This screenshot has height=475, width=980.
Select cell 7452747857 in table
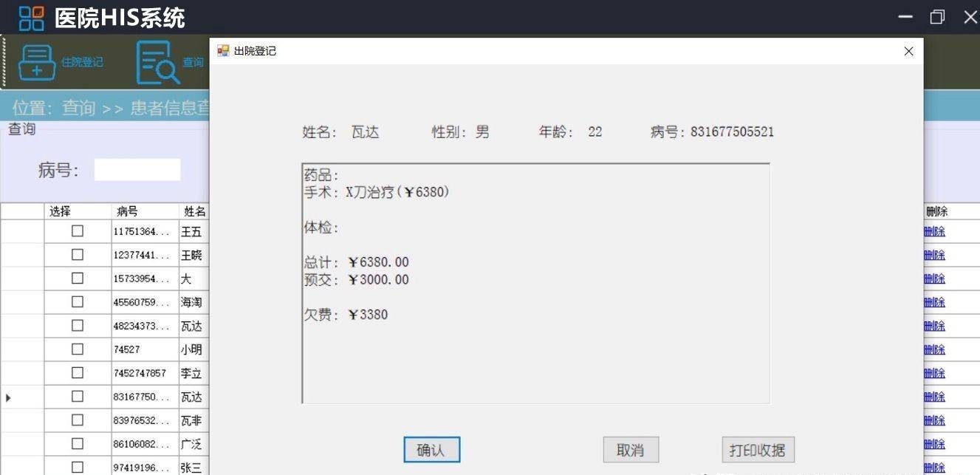click(x=145, y=374)
